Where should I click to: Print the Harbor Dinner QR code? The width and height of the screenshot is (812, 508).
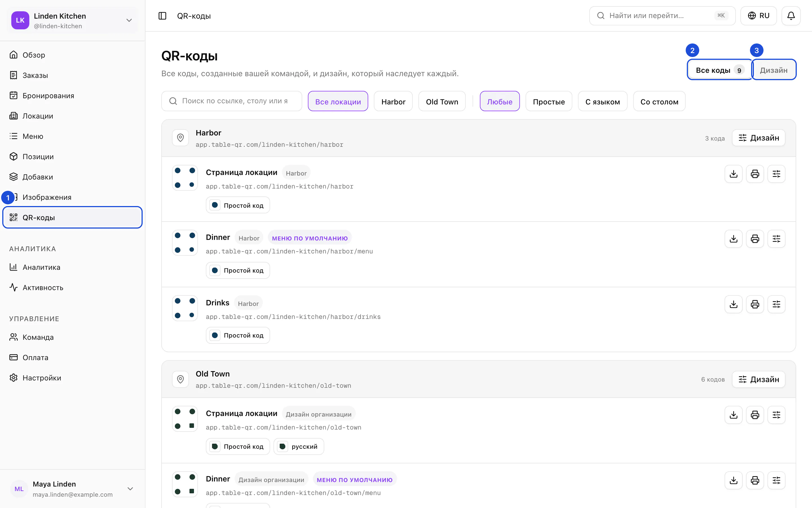755,239
